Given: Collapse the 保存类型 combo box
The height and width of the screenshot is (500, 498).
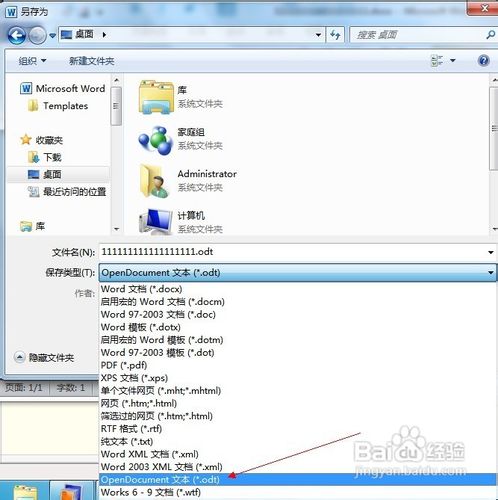Looking at the screenshot, I should (297, 273).
